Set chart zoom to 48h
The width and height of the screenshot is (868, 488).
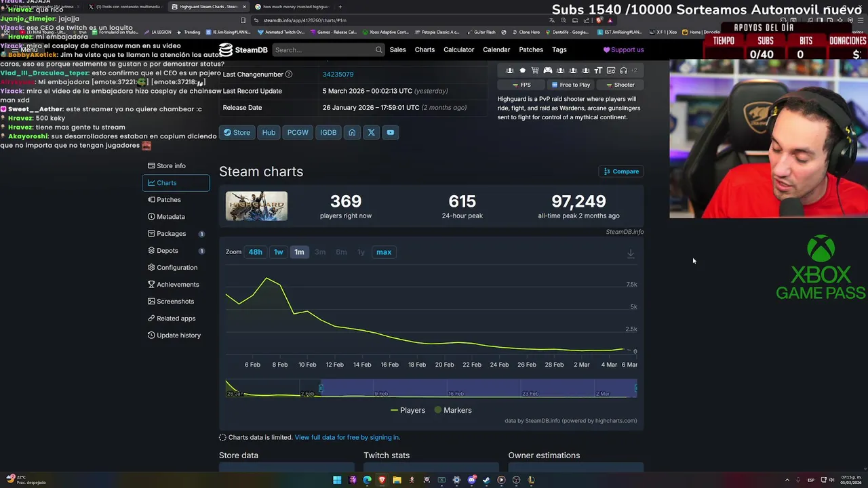tap(255, 252)
